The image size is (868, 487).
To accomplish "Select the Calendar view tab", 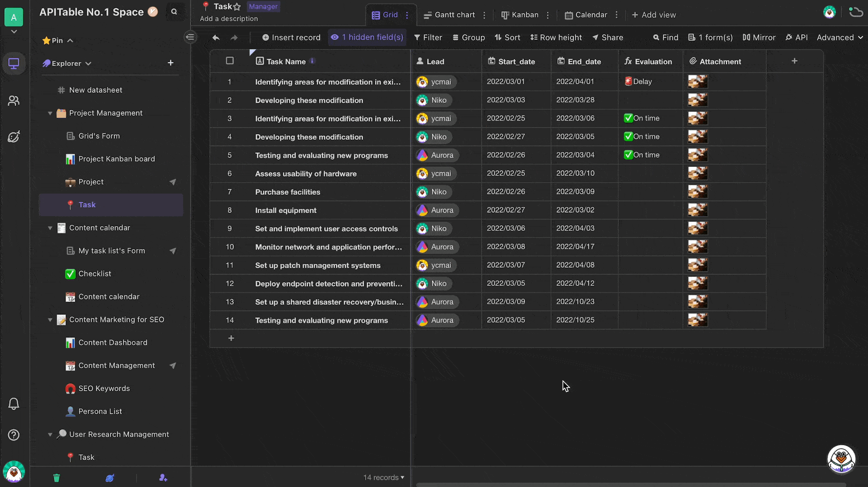I will click(587, 15).
